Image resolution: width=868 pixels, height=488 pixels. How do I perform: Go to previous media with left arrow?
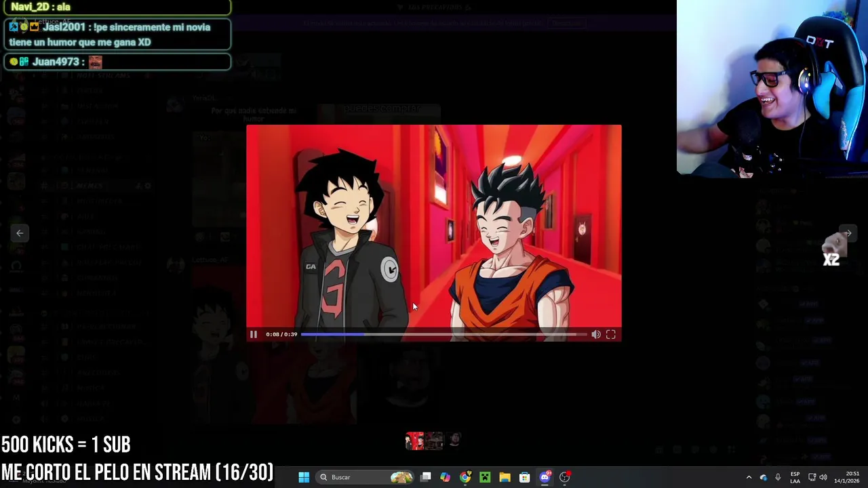coord(20,233)
